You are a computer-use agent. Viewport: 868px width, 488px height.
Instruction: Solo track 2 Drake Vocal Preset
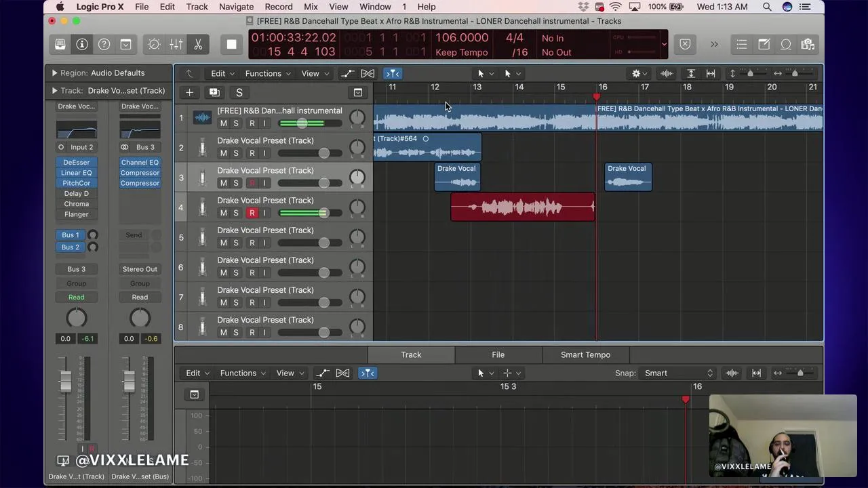point(236,153)
